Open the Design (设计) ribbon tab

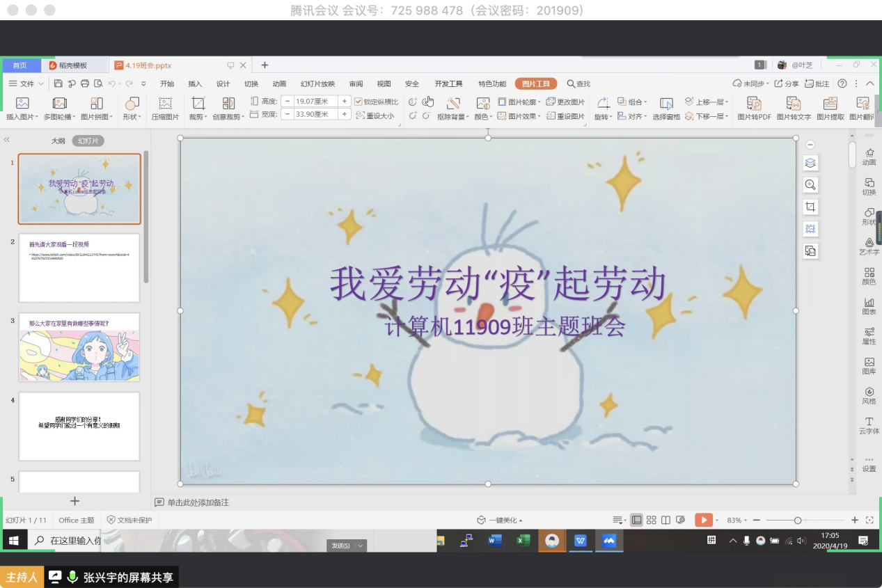point(223,84)
